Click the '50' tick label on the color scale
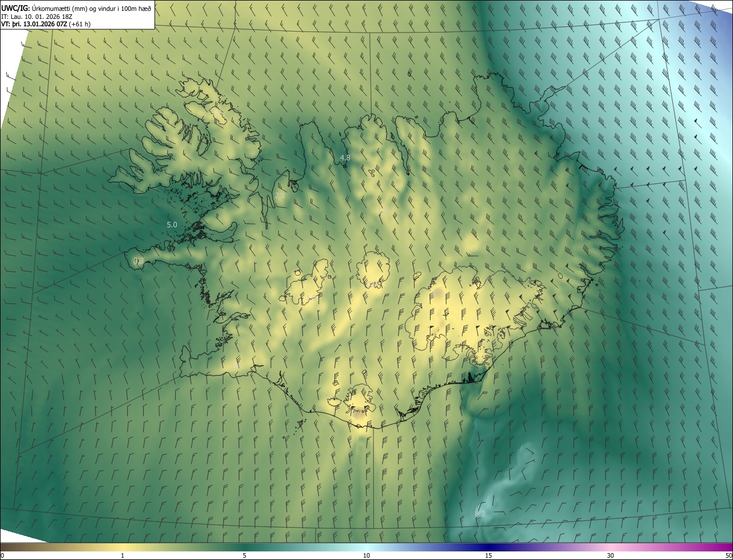This screenshot has height=560, width=733. [x=728, y=556]
